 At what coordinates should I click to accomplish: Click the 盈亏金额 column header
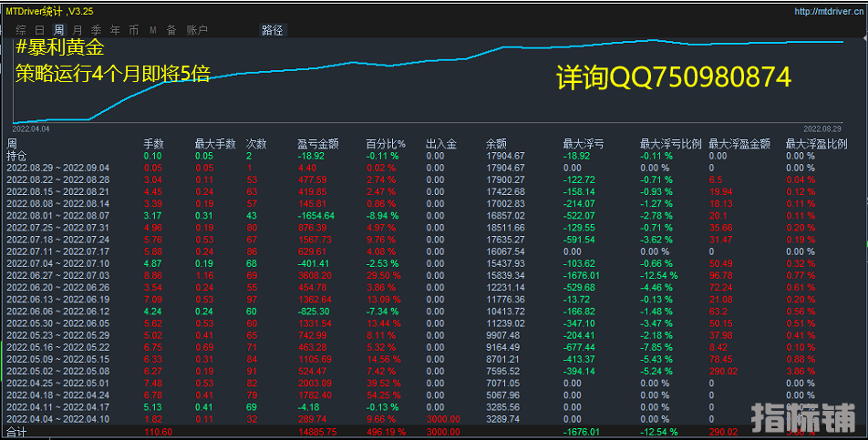point(318,144)
